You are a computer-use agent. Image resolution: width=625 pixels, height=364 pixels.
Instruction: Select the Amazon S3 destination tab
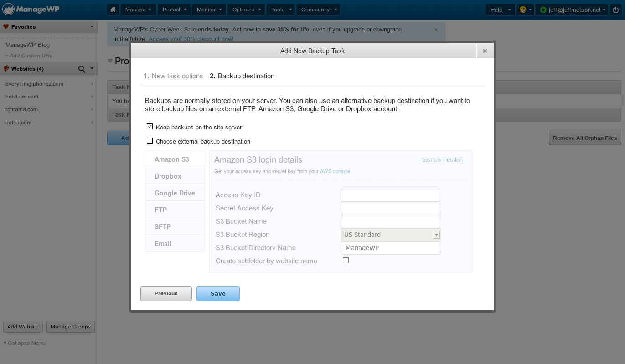tap(175, 159)
